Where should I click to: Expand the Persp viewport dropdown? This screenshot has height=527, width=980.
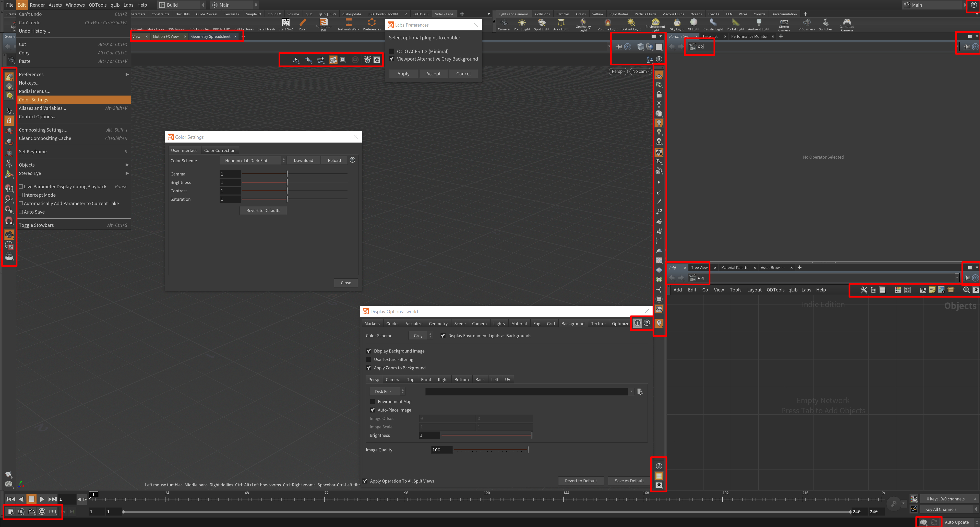(618, 72)
